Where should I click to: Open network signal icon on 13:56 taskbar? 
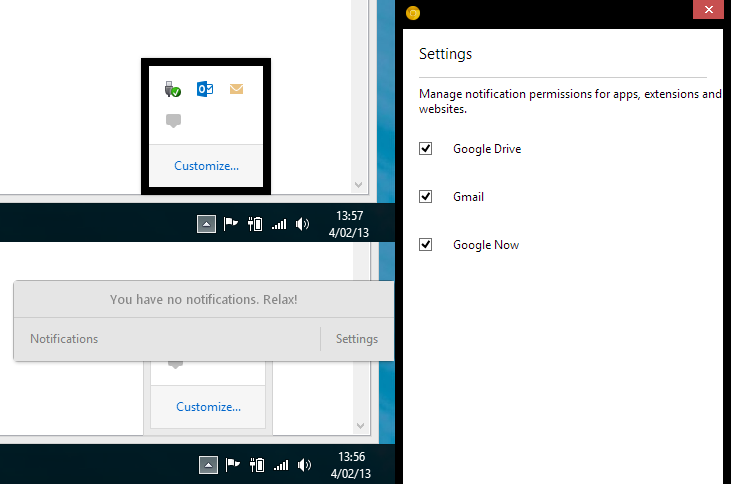[281, 465]
